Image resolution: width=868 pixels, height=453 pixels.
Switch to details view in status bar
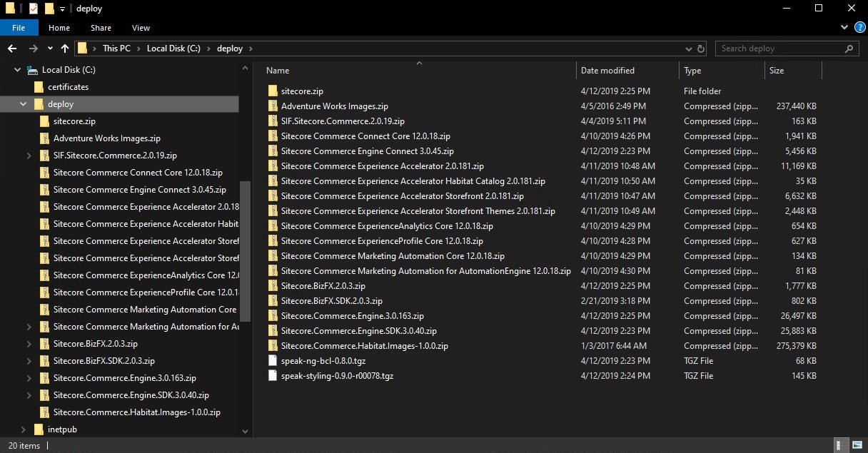840,446
